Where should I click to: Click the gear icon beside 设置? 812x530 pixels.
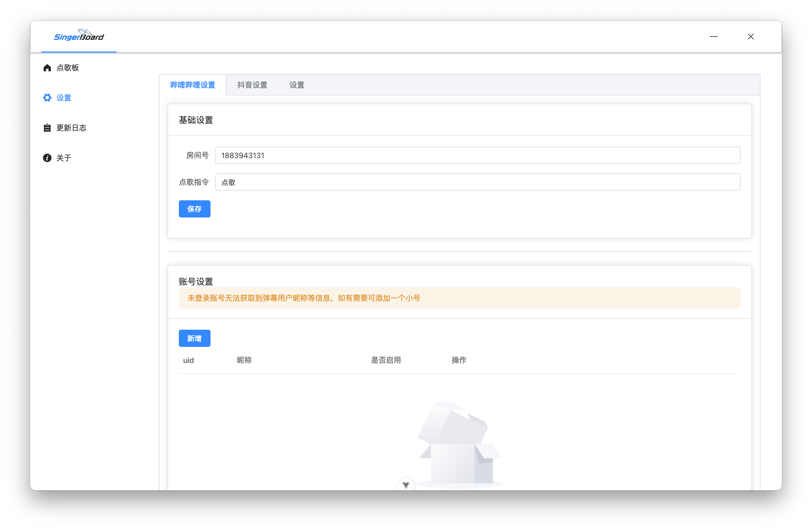pos(47,98)
